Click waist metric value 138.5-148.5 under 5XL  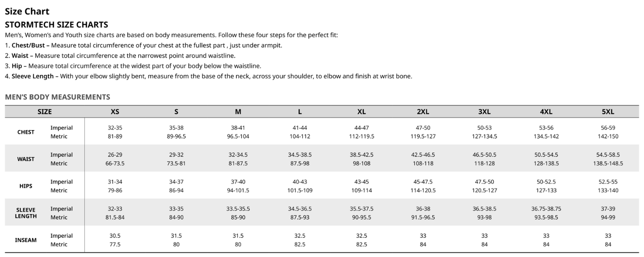tap(608, 163)
